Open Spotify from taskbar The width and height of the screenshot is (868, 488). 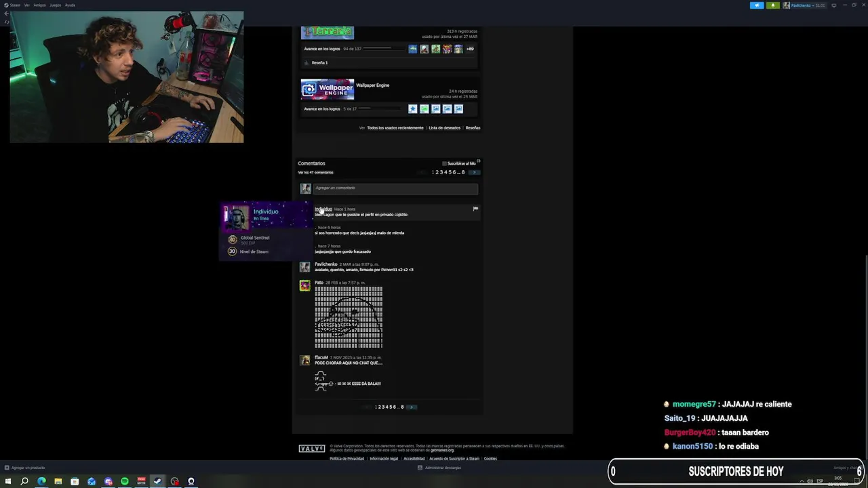(125, 481)
